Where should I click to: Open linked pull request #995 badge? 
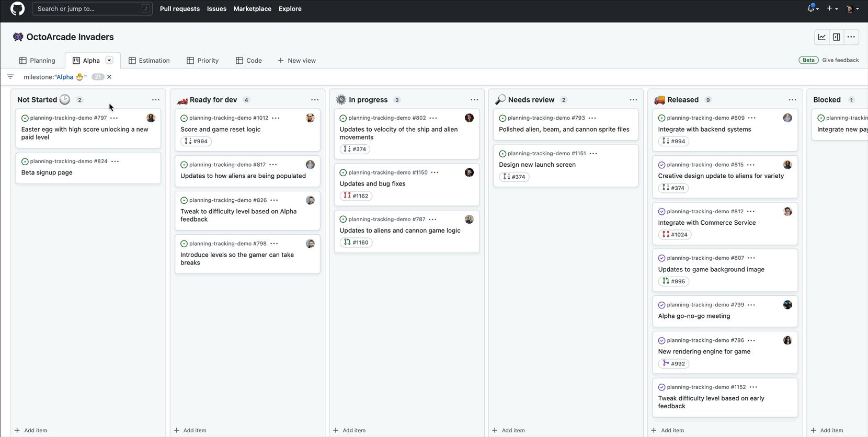point(673,281)
